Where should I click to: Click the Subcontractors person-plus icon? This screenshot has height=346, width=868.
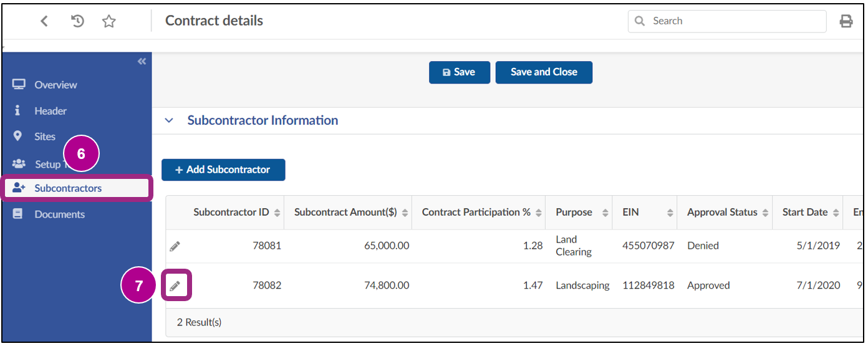19,188
